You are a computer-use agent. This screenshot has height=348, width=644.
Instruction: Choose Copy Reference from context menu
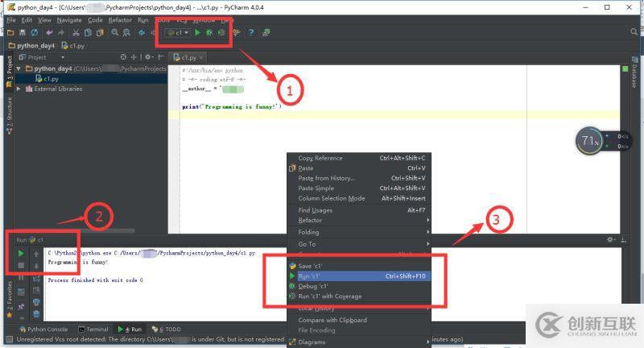[x=359, y=158]
